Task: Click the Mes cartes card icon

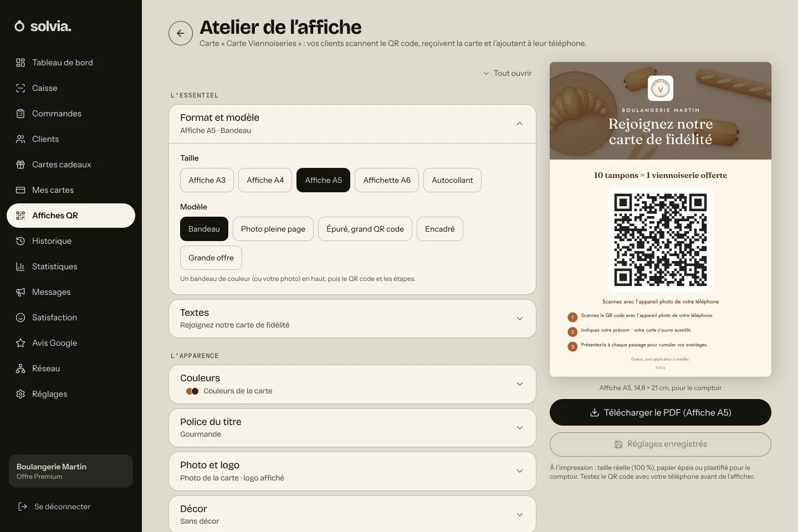Action: point(21,190)
